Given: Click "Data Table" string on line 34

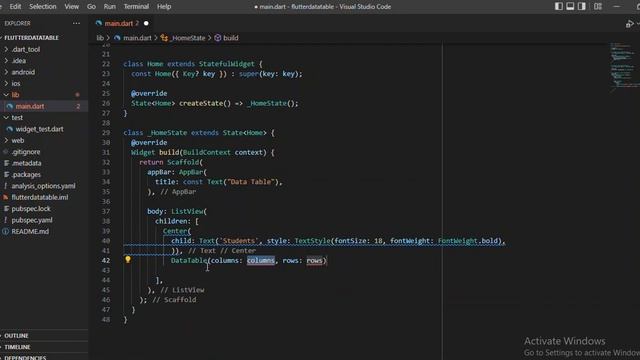Looking at the screenshot, I should click(x=251, y=182).
